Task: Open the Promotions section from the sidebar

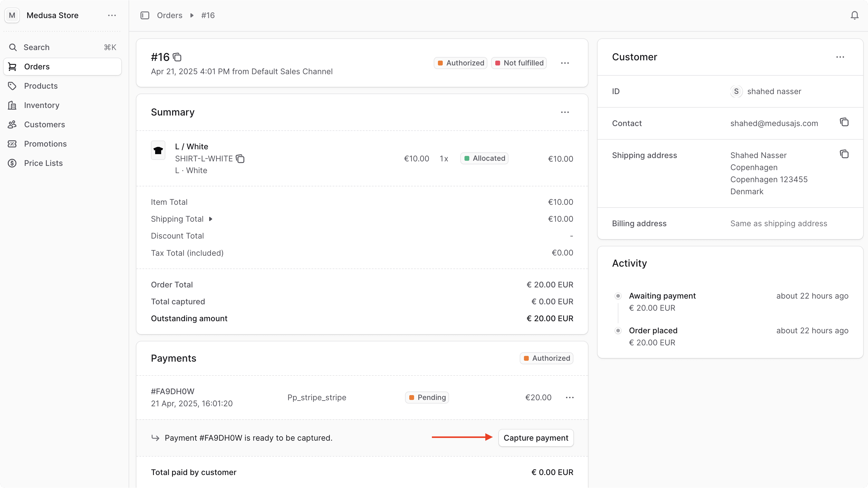Action: coord(45,144)
